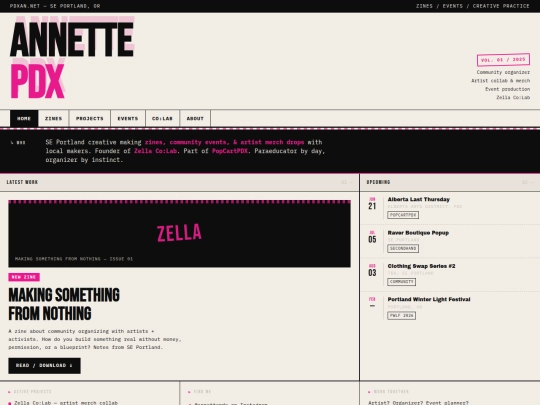Image resolution: width=540 pixels, height=405 pixels.
Task: Open the ZELLA zine cover banner
Action: [179, 233]
